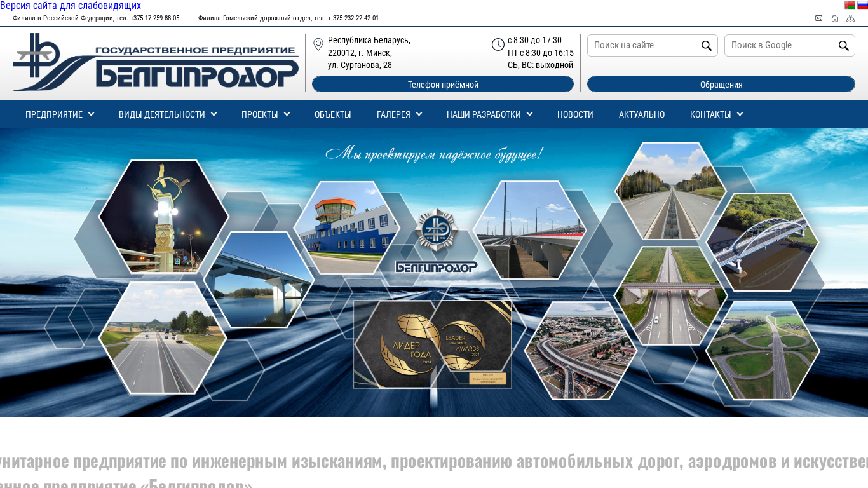Expand the ВИДЫ ДЕЯТЕЛЬНОСТИ menu chevron
868x488 pixels.
[x=214, y=114]
